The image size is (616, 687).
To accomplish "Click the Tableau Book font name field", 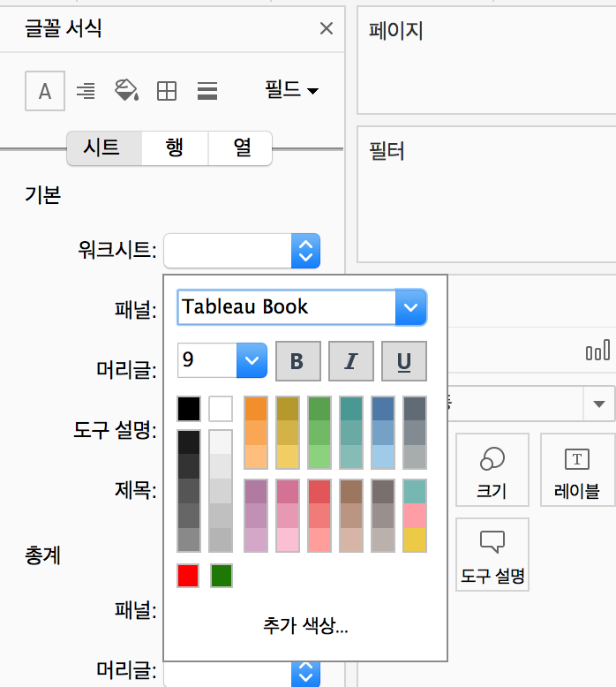I will 286,307.
